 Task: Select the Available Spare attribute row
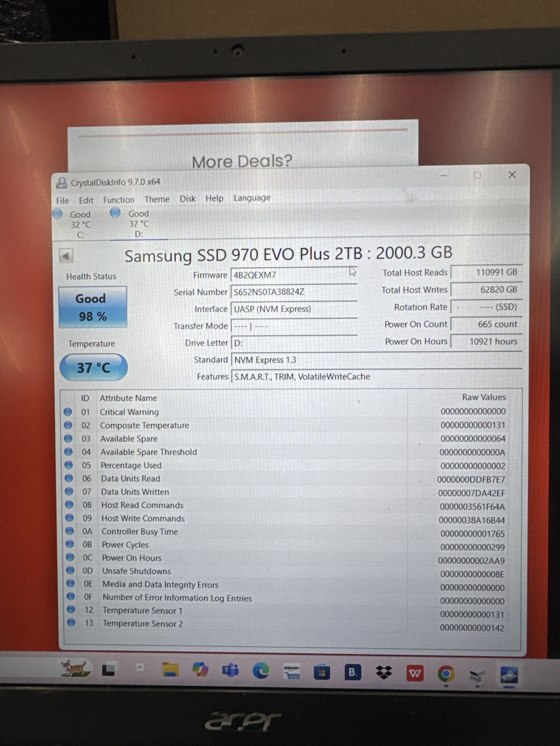click(285, 439)
